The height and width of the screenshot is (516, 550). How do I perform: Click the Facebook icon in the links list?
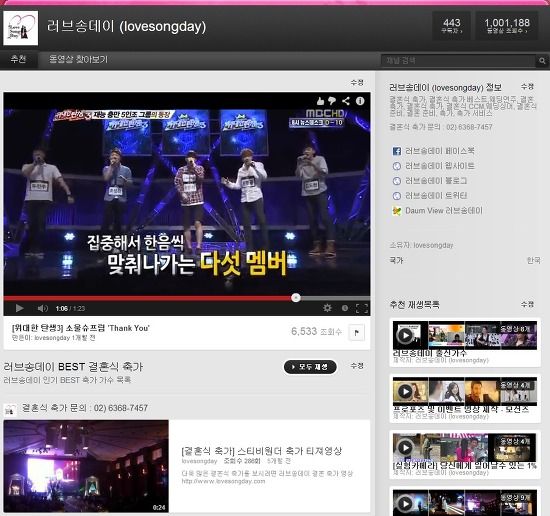[x=396, y=151]
